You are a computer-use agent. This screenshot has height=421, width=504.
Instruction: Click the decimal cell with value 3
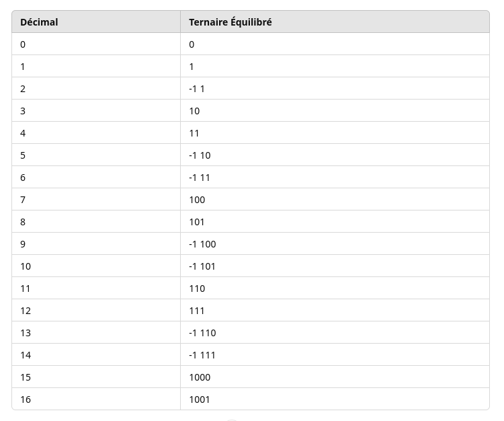pyautogui.click(x=96, y=111)
